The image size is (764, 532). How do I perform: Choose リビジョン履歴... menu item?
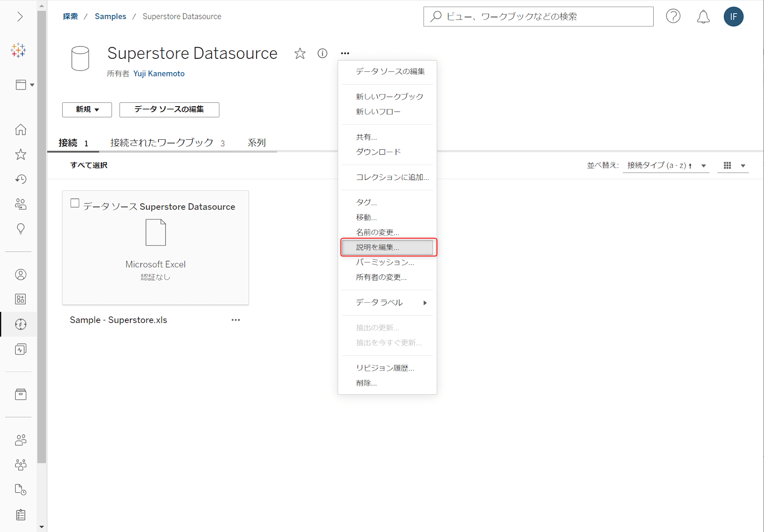(387, 368)
